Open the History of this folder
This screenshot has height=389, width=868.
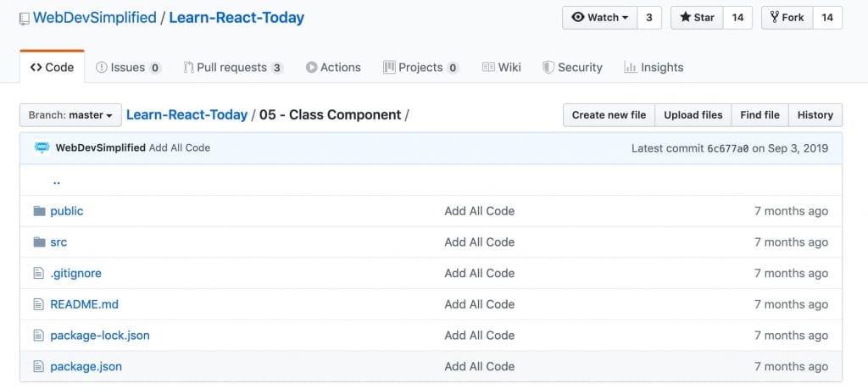click(815, 115)
